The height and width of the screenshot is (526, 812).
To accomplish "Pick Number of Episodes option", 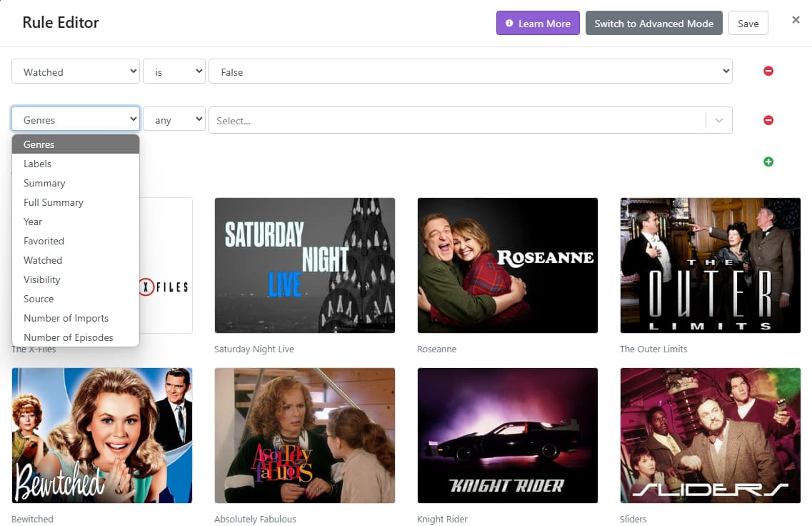I will [69, 337].
